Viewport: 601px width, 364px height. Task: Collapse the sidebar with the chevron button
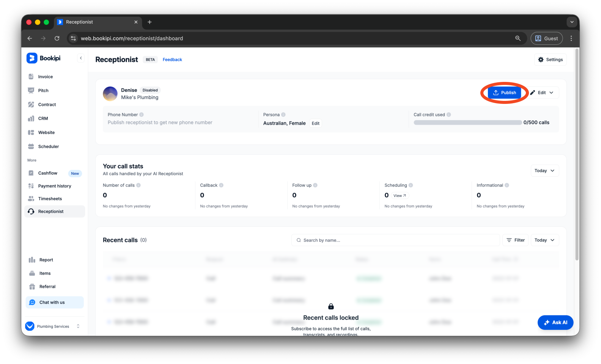coord(81,58)
